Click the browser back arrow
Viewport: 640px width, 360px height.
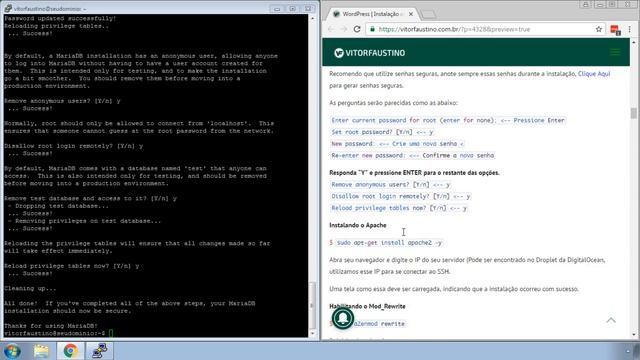pos(331,29)
